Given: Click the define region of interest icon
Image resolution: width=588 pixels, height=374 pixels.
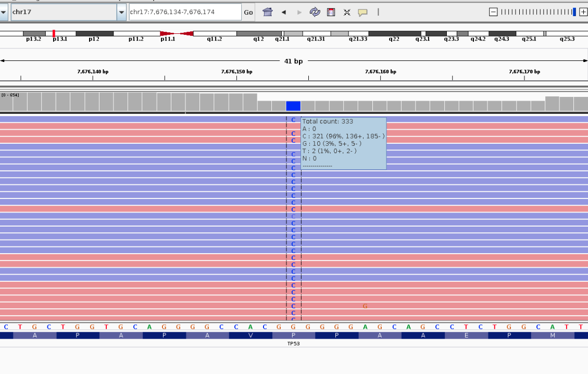Looking at the screenshot, I should (330, 12).
